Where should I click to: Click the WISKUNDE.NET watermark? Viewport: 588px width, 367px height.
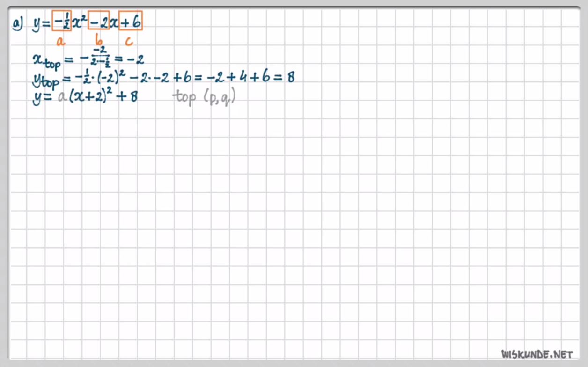click(537, 354)
